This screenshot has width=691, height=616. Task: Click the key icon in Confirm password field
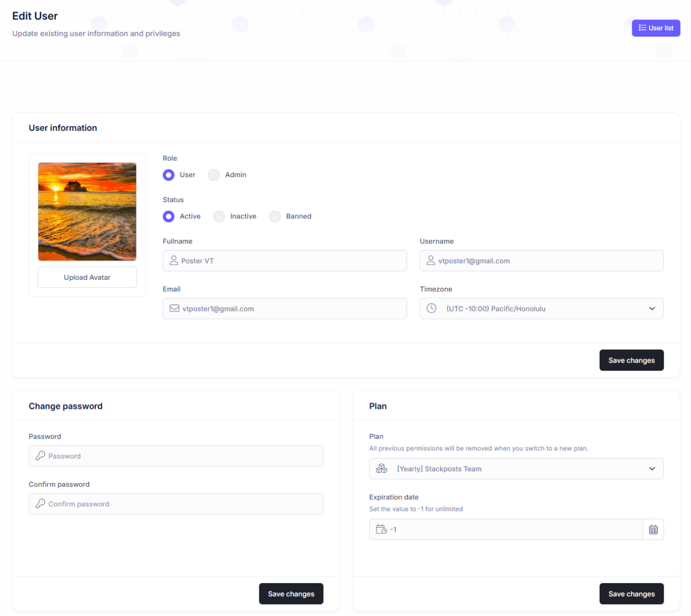40,504
